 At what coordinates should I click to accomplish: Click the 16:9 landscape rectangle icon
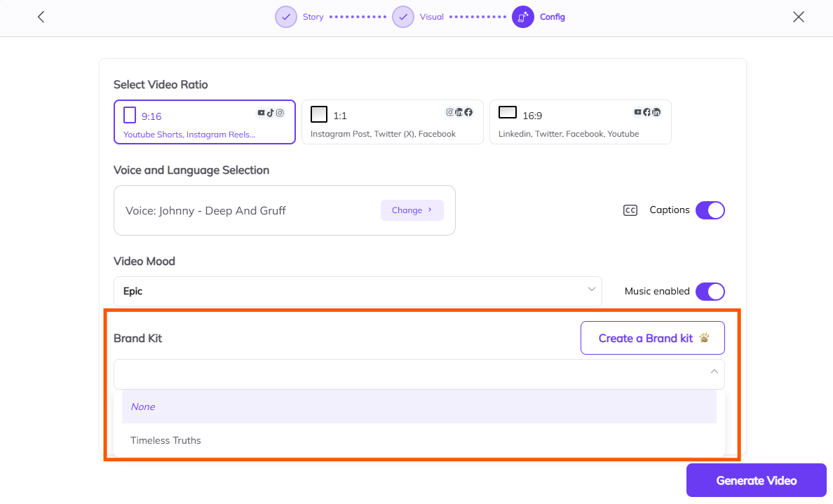click(x=508, y=112)
